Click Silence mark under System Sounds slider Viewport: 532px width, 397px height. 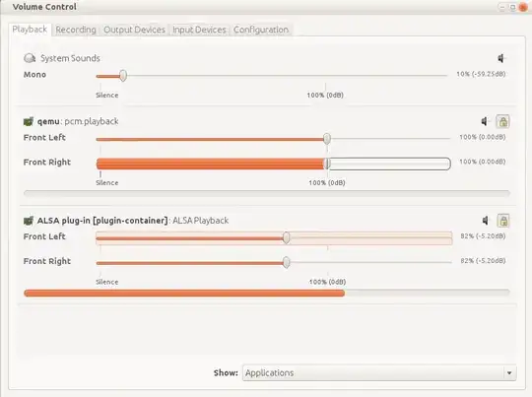[x=106, y=96]
